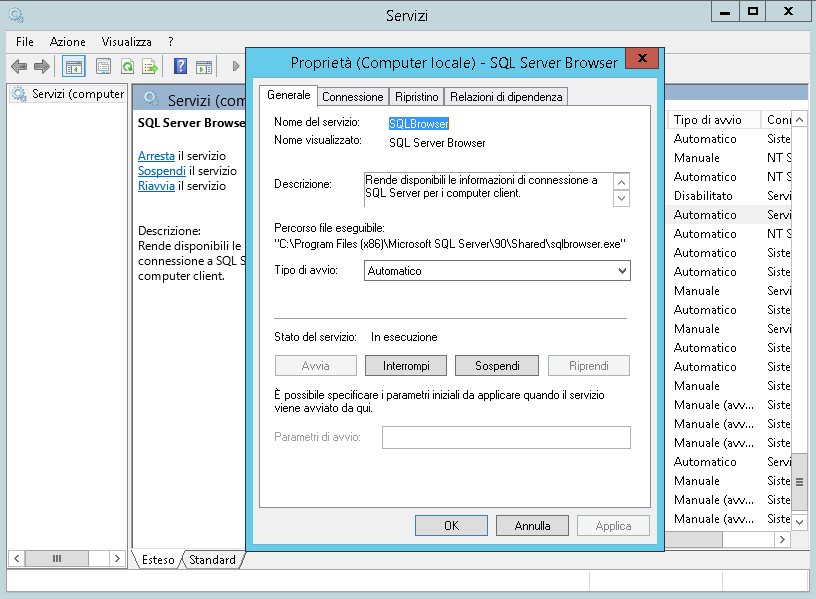Click the description text in the Descrizione box
This screenshot has height=599, width=816.
coord(481,186)
